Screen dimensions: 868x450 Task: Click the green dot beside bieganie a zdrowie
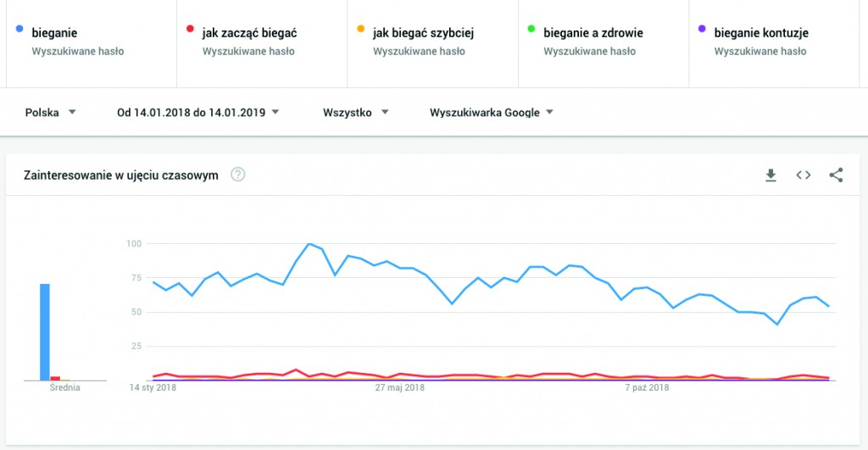tap(531, 31)
